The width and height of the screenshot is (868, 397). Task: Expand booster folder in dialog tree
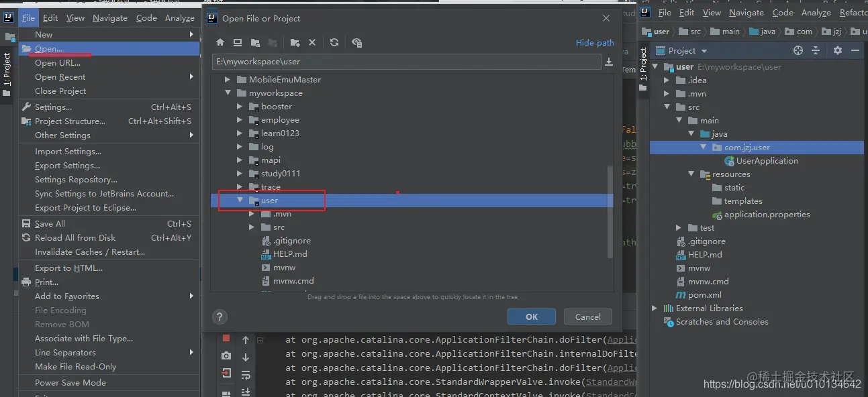(x=240, y=106)
